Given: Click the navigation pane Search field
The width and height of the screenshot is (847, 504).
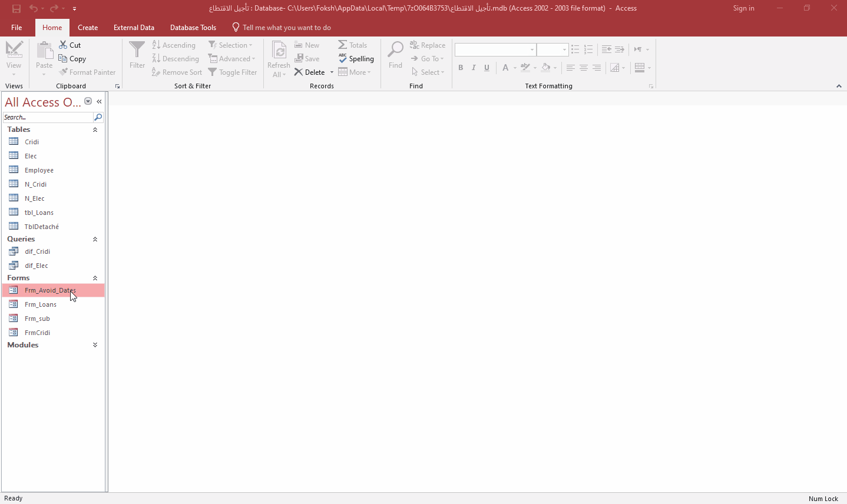Looking at the screenshot, I should 47,117.
